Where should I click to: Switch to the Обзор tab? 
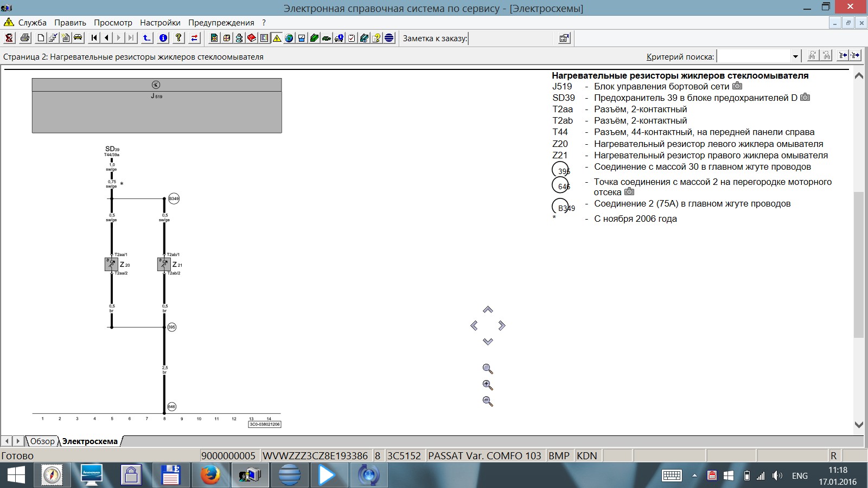click(42, 441)
